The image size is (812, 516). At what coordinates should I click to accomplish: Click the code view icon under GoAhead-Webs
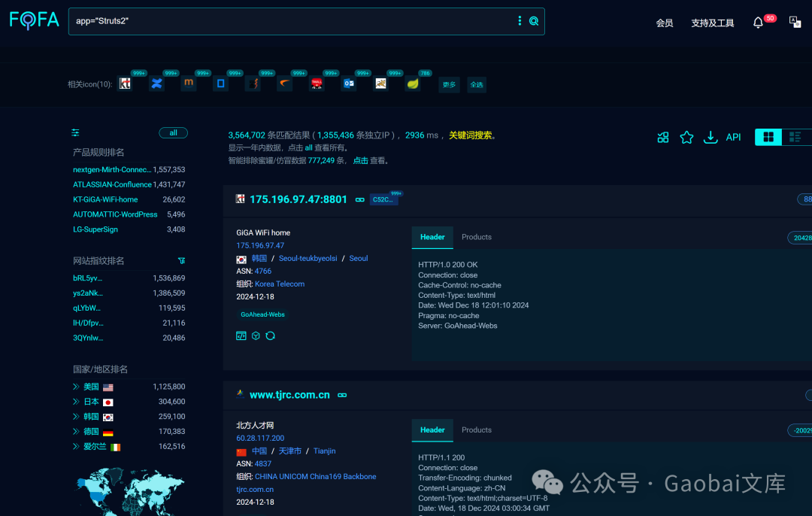[x=241, y=335]
